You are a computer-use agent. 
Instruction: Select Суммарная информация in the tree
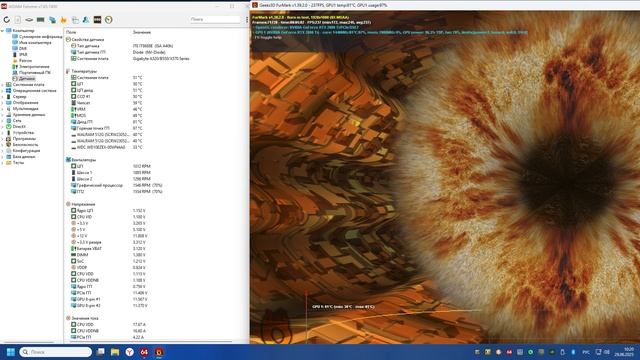(37, 36)
